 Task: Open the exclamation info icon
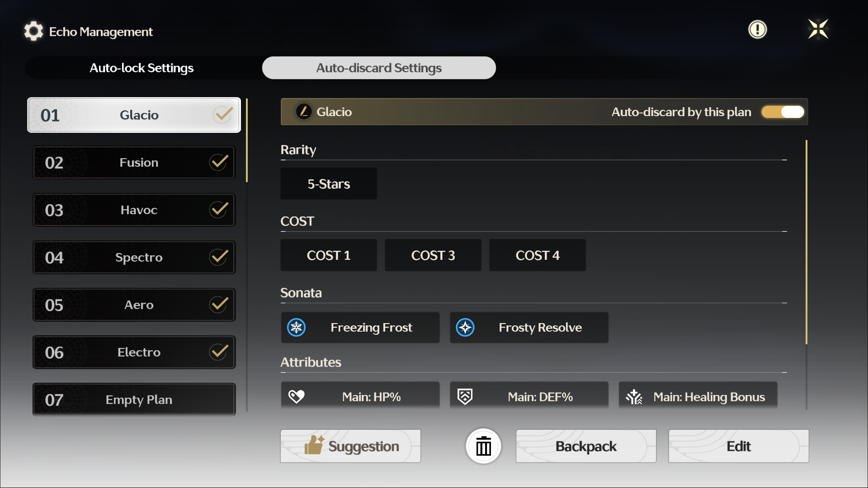coord(757,29)
